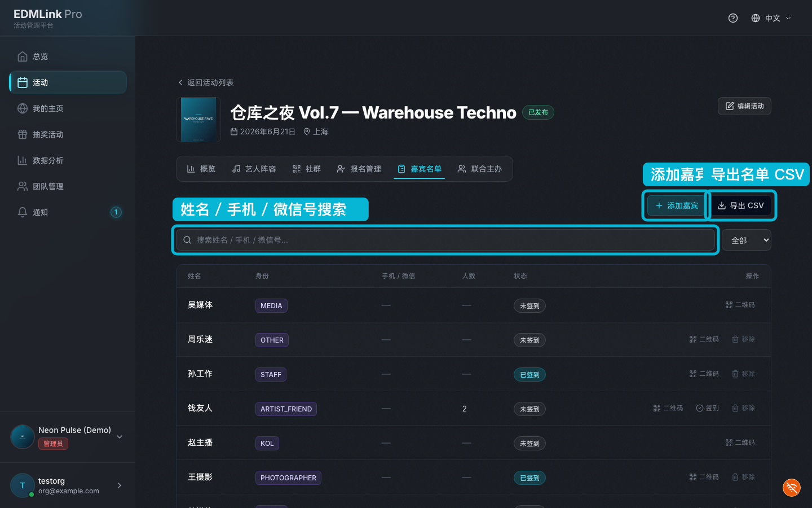This screenshot has width=812, height=508.
Task: Click the 添加嘉宾 button
Action: (677, 205)
